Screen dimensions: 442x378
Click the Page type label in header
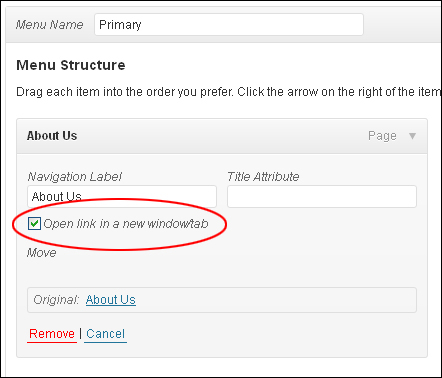382,136
